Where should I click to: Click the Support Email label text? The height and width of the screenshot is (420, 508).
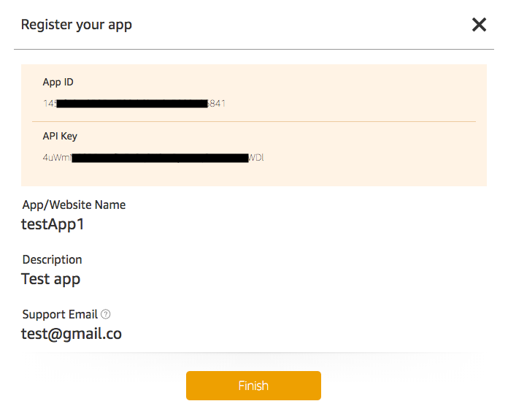pyautogui.click(x=60, y=315)
